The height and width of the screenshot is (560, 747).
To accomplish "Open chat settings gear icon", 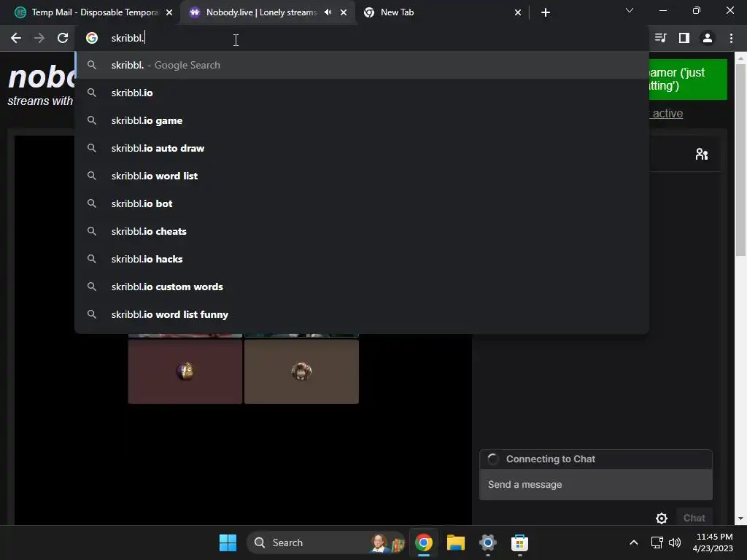I will click(661, 518).
